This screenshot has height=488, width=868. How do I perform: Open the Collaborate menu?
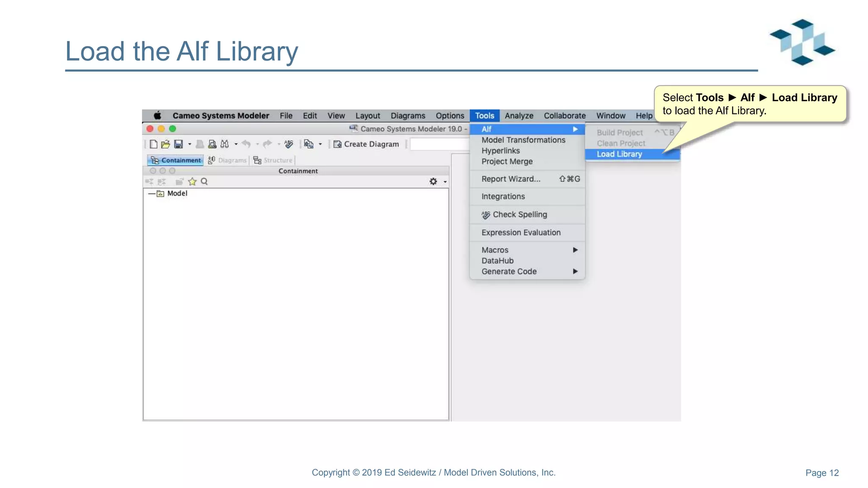point(565,116)
